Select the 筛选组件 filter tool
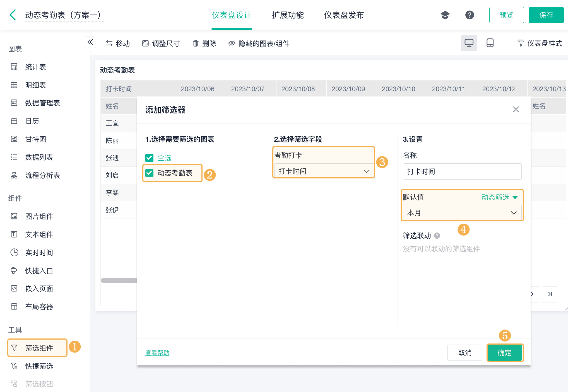The image size is (568, 392). tap(37, 348)
